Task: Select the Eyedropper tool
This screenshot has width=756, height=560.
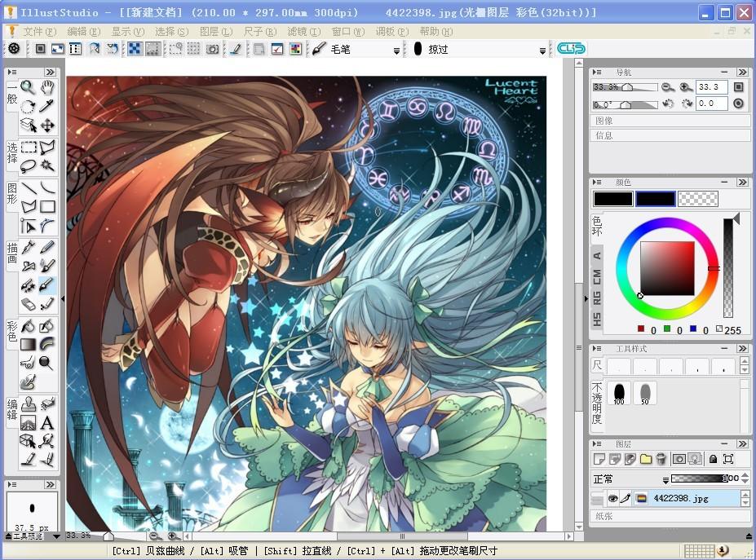Action: (46, 104)
